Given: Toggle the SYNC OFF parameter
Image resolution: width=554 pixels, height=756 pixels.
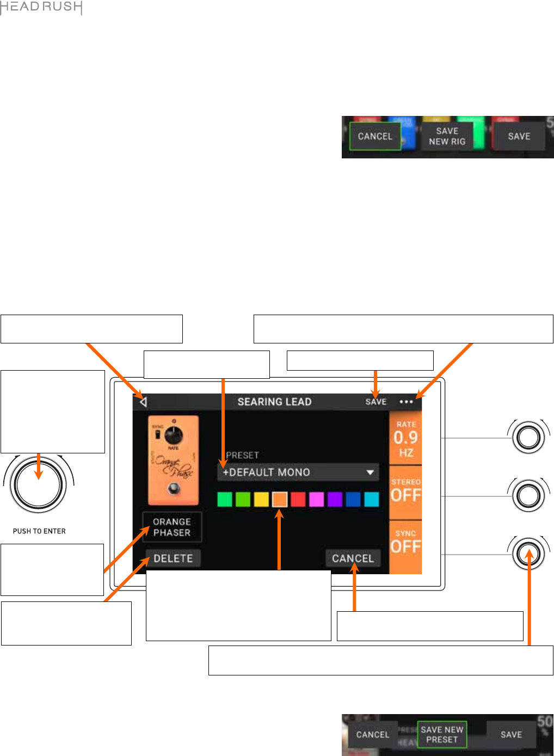Looking at the screenshot, I should [x=405, y=546].
